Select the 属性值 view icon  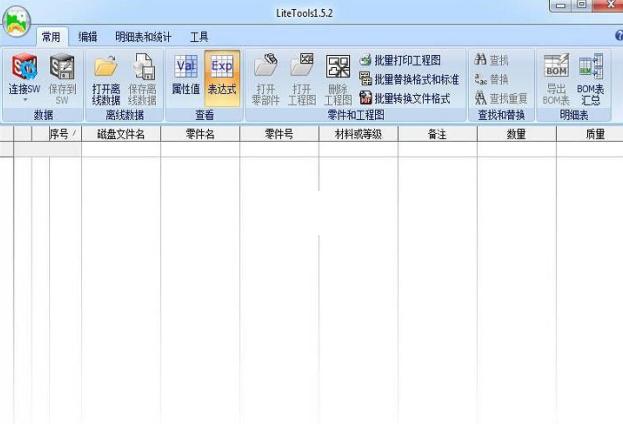(186, 68)
